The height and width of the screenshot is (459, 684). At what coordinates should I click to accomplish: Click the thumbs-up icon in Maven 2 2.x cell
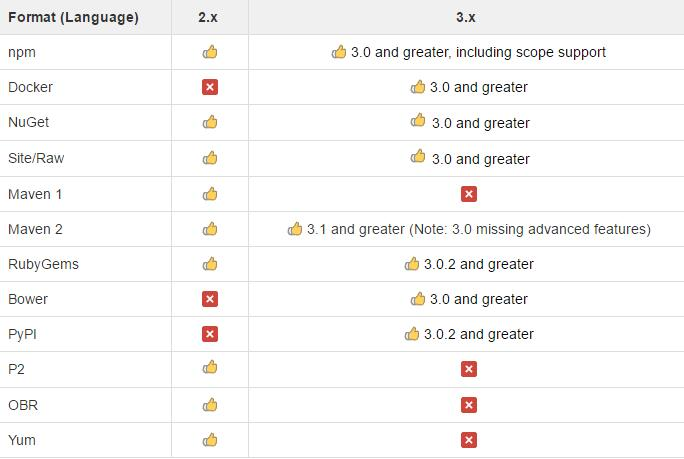tap(210, 229)
